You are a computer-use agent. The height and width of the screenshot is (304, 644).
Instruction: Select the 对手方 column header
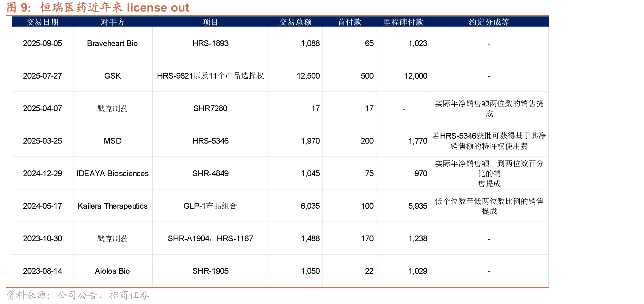[x=113, y=22]
